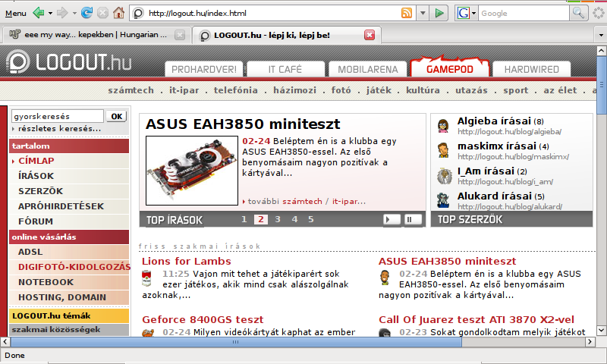
Task: Open the Geforce 8400GS teszt article
Action: click(x=203, y=319)
